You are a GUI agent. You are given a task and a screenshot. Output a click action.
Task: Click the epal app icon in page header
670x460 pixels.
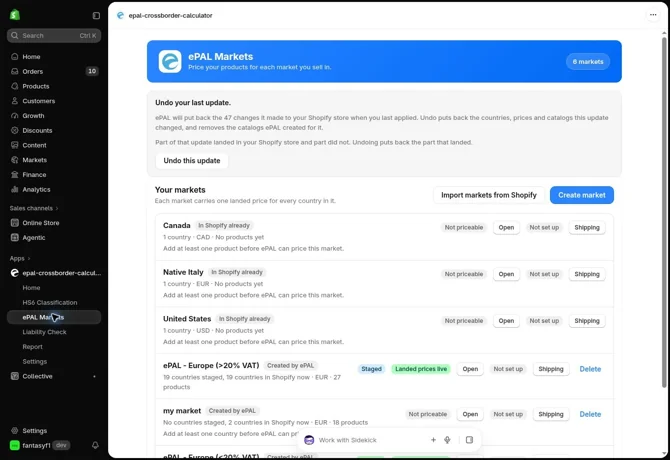tap(120, 15)
